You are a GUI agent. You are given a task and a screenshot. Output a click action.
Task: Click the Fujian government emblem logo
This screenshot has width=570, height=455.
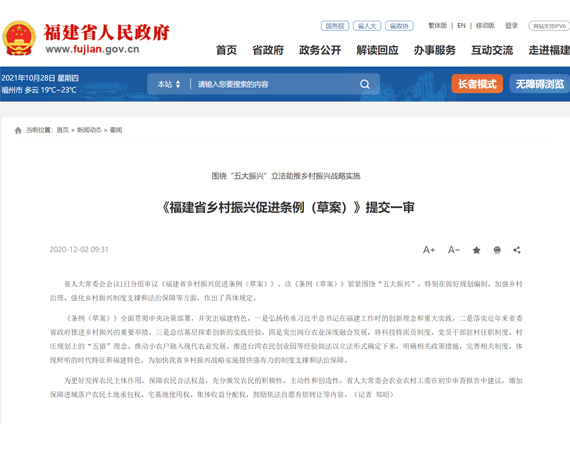pos(19,38)
